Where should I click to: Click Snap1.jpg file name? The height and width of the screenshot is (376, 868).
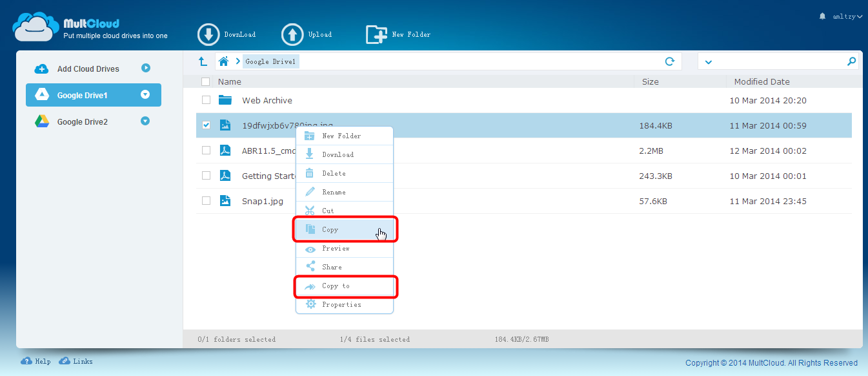(263, 201)
